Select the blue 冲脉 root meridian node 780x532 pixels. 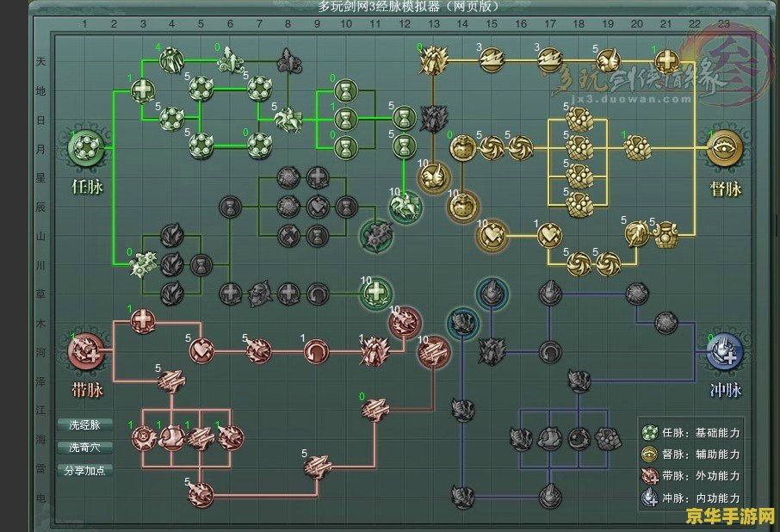pos(724,351)
